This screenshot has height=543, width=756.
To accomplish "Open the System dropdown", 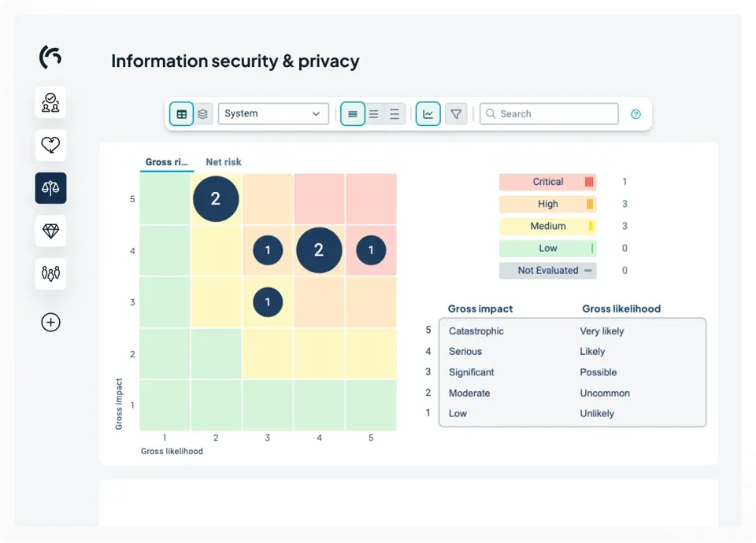I will 273,113.
